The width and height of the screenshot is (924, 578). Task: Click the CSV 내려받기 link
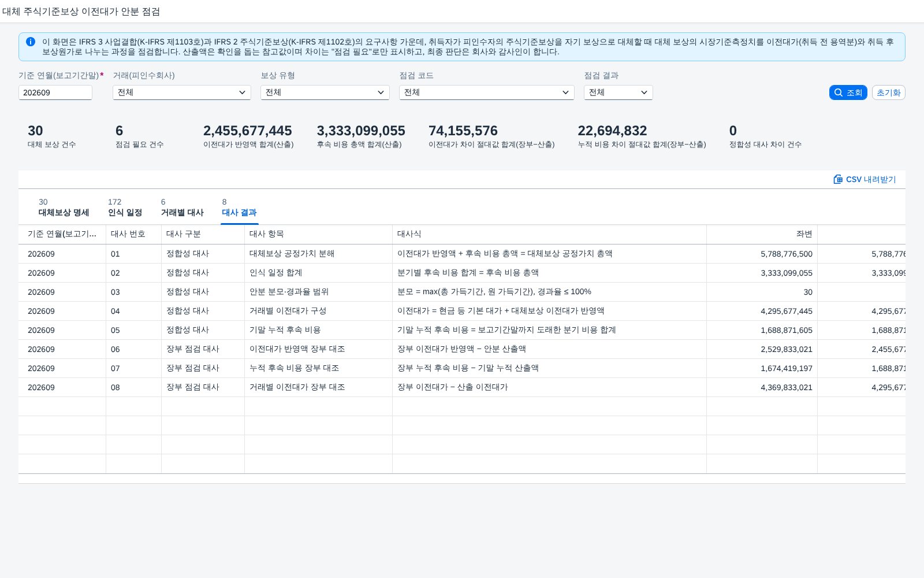click(x=865, y=179)
